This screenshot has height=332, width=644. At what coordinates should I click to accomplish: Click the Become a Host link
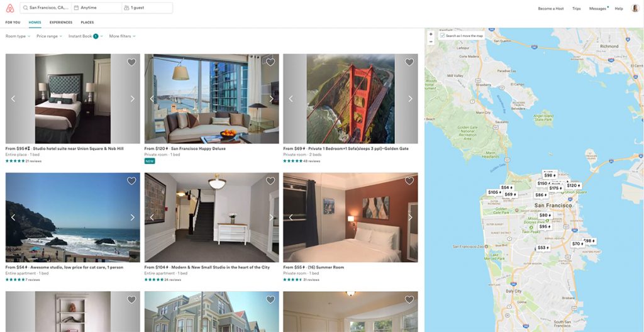(551, 9)
